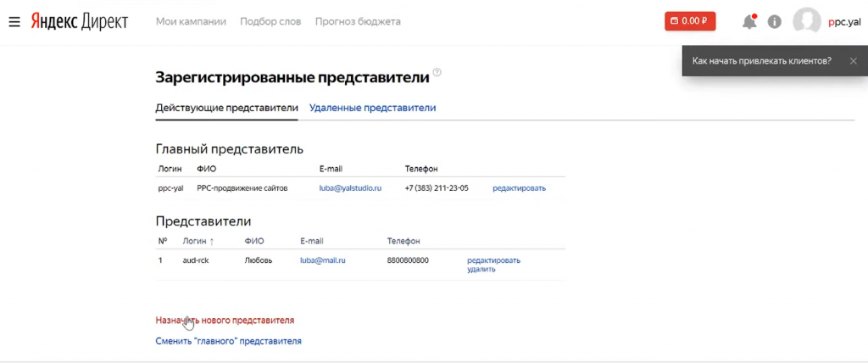Viewport: 868px width, 363px height.
Task: Click the question mark next to page heading
Action: point(437,73)
